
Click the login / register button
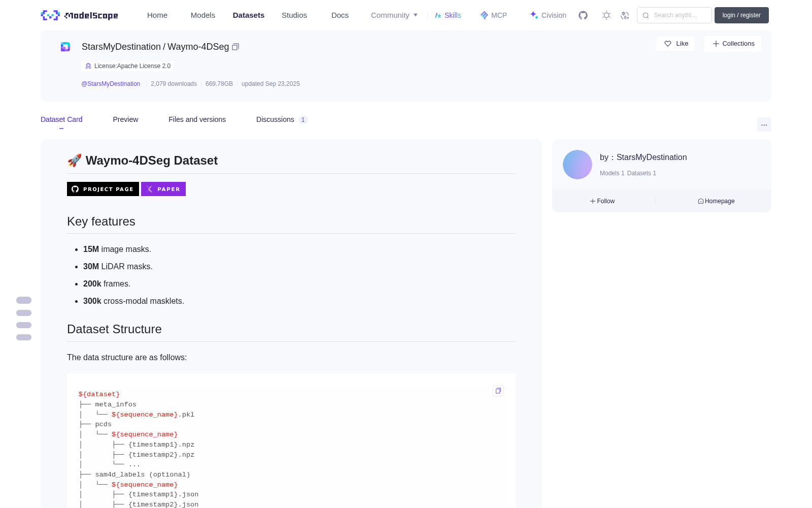tap(741, 15)
